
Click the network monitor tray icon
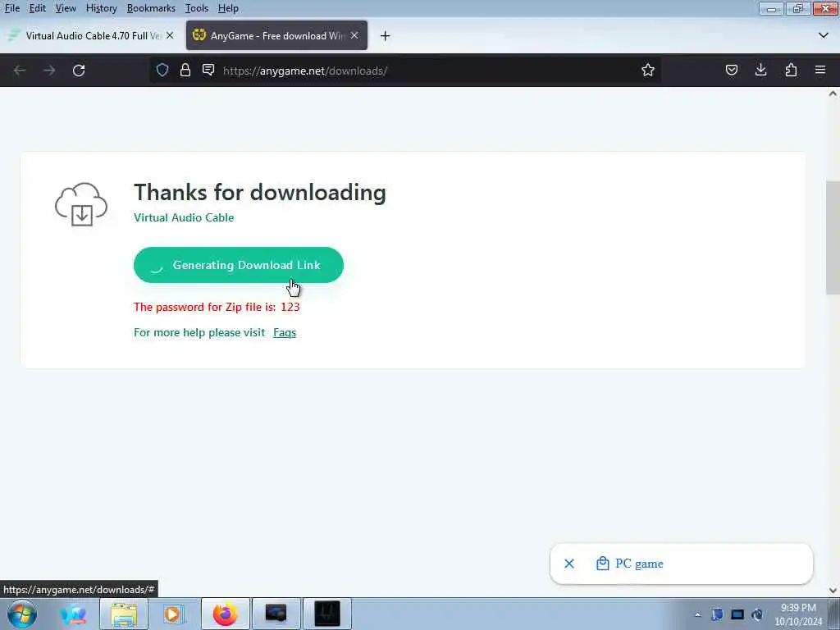pos(737,614)
